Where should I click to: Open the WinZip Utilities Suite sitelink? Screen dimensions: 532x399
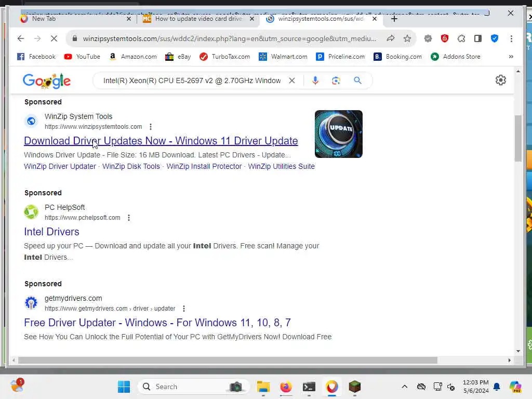(281, 167)
